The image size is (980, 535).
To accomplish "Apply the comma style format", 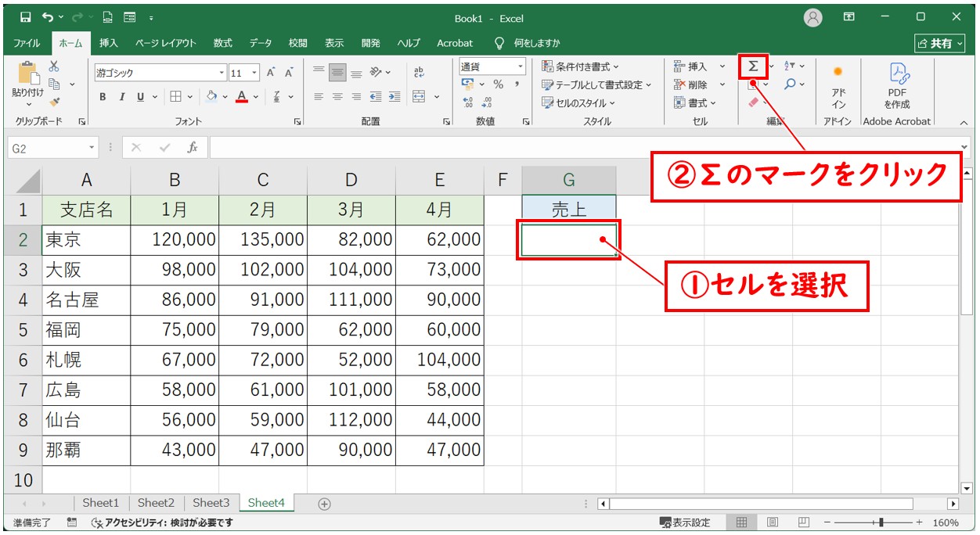I will coord(517,84).
